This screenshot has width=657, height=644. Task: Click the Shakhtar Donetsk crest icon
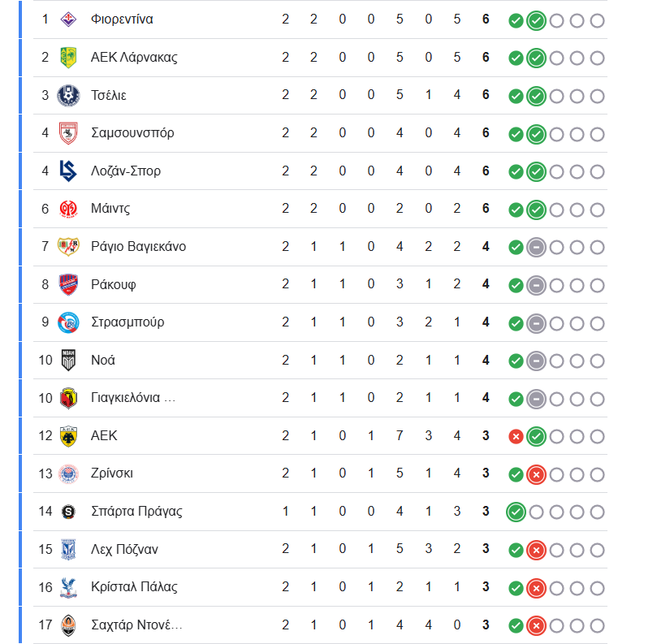(68, 625)
